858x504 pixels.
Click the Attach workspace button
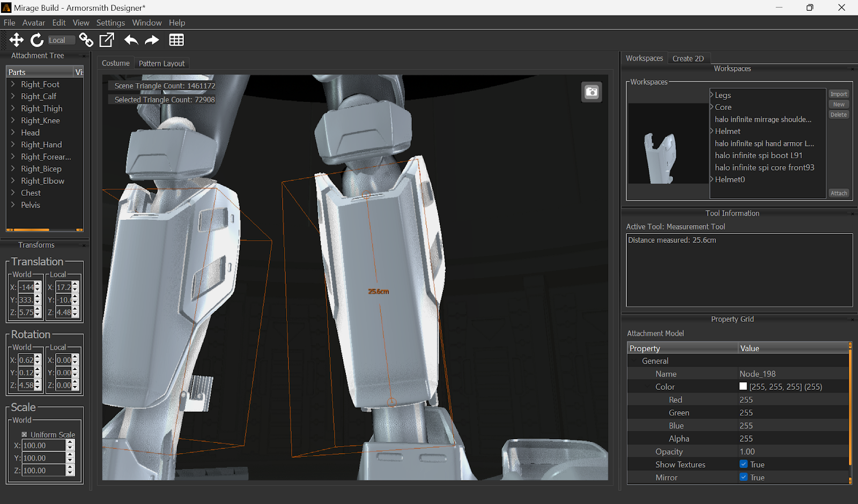tap(839, 193)
